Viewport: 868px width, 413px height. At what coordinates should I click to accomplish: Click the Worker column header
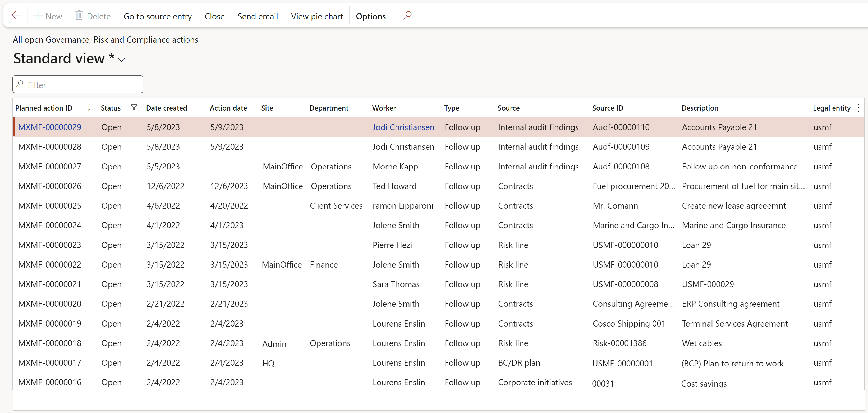(384, 108)
